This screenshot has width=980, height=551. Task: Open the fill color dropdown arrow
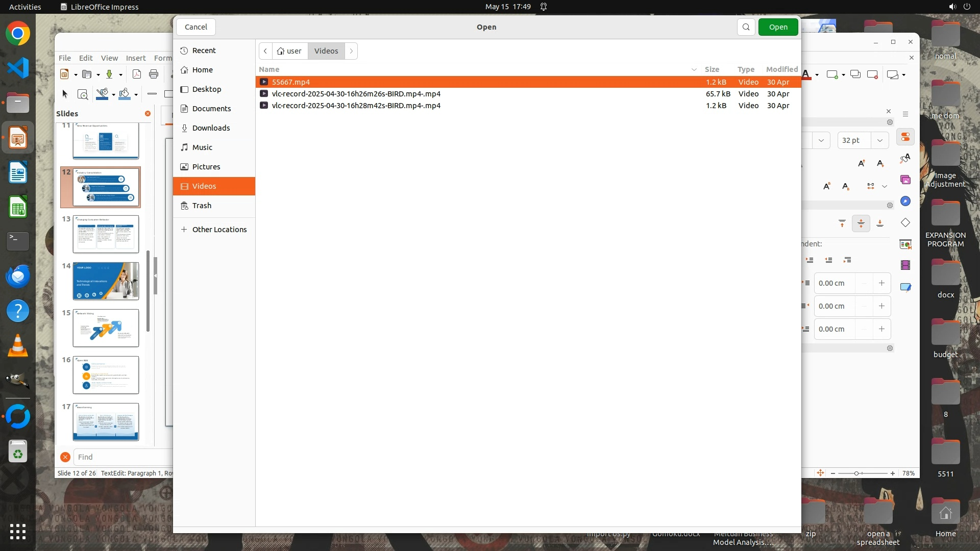136,94
